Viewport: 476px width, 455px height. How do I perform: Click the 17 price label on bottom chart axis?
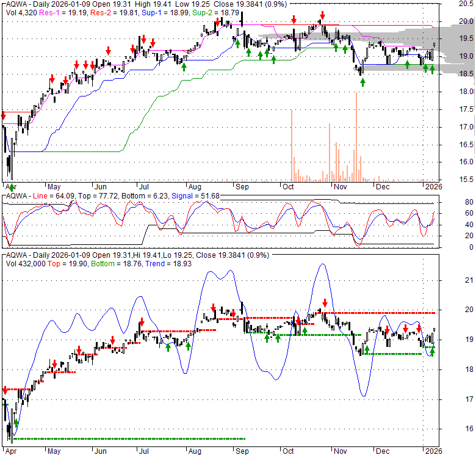469,399
